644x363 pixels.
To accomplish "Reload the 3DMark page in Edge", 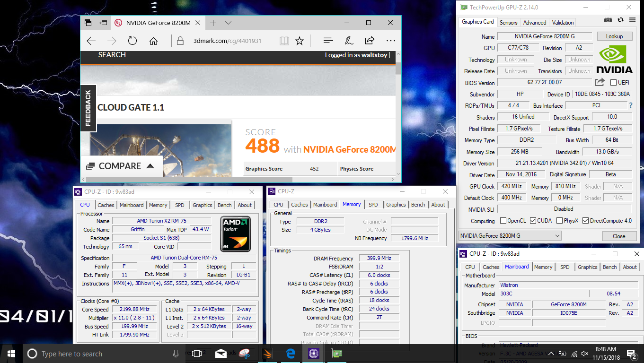I will coord(132,41).
